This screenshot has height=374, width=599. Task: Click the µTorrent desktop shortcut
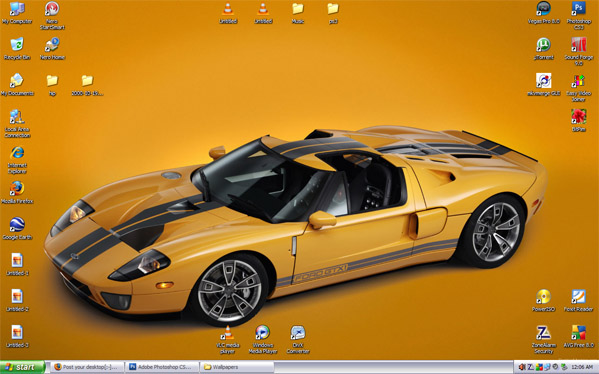(x=543, y=49)
